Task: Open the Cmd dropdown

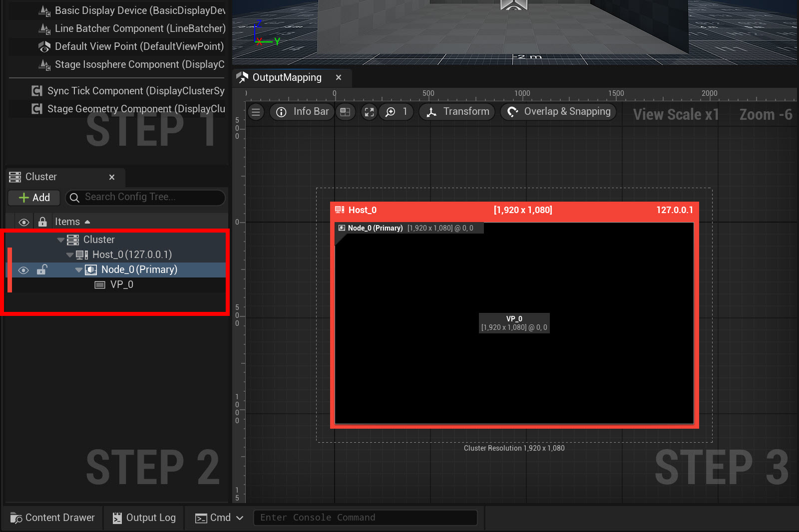Action: (219, 518)
